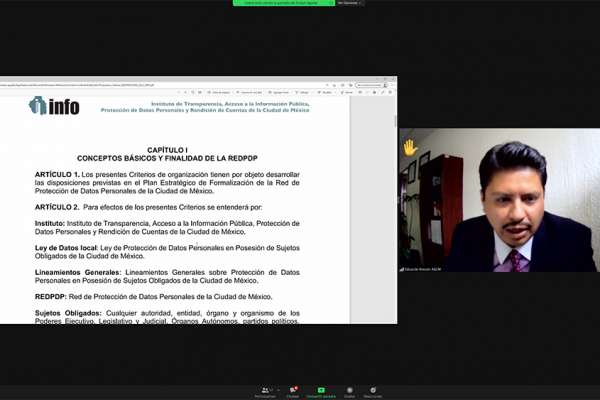Screen dimensions: 600x400
Task: Click the save icon in PDF toolbar
Action: [x=367, y=92]
